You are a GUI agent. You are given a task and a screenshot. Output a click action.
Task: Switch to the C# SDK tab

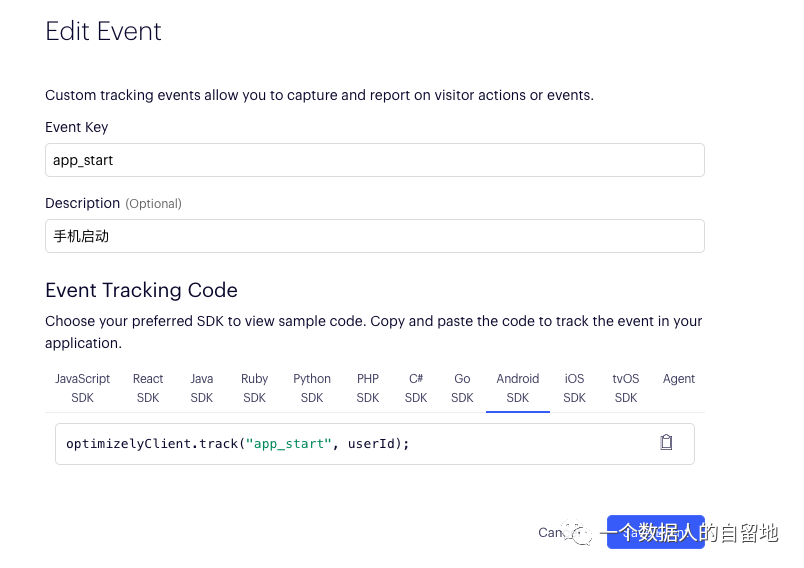[416, 388]
